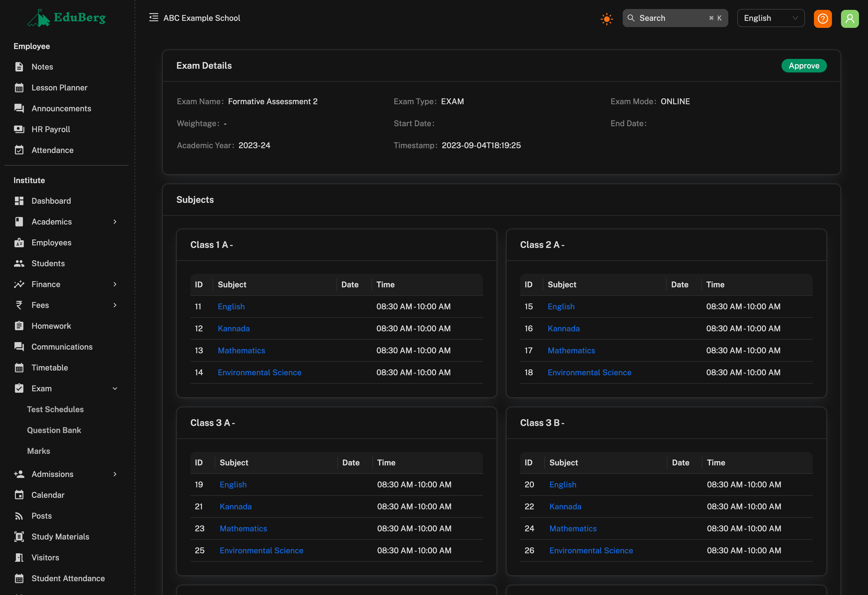This screenshot has width=868, height=595.
Task: Open Kannada subject in Class 3 A
Action: 236,507
